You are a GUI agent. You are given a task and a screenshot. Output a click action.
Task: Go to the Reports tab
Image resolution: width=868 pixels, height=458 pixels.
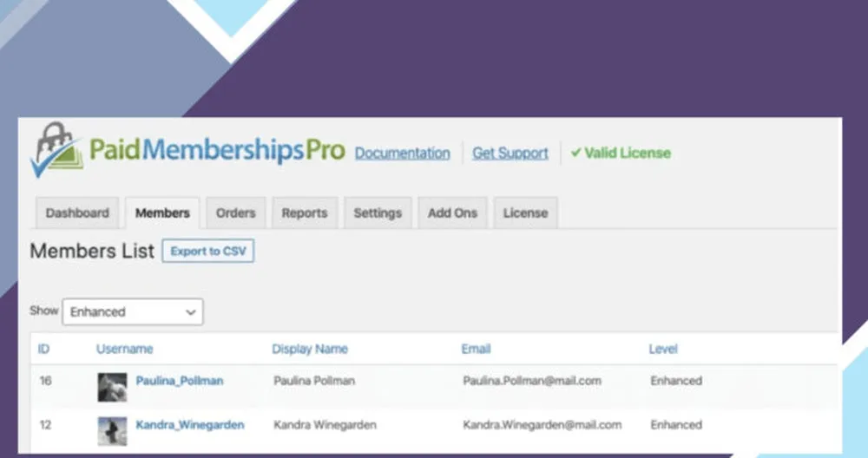click(x=305, y=213)
